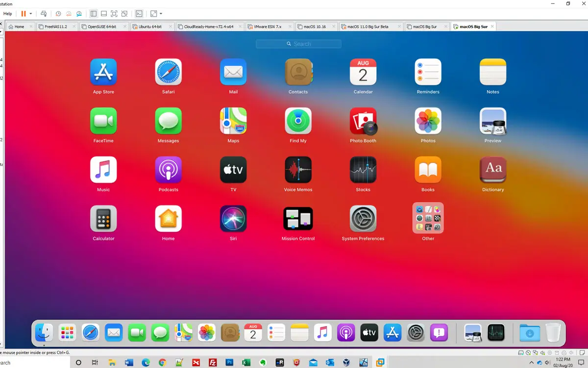The width and height of the screenshot is (588, 368).
Task: Launch Safari from the Launchpad grid
Action: [168, 72]
